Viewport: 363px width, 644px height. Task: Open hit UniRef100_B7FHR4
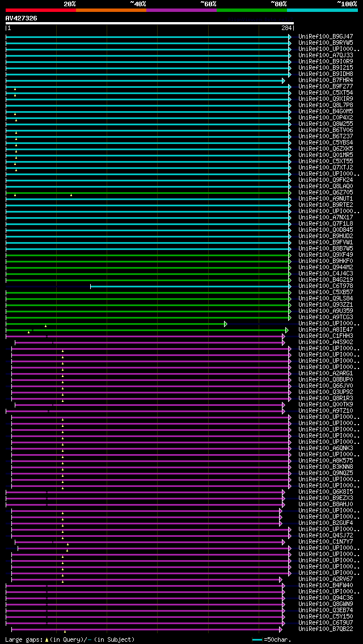[326, 80]
